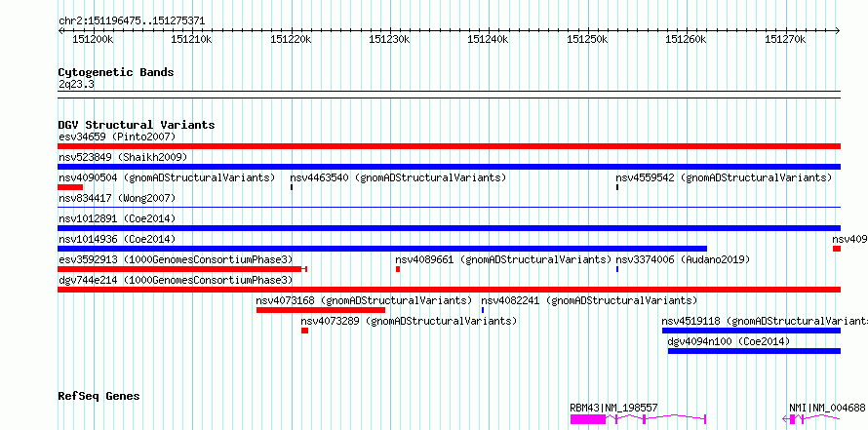The image size is (868, 430).
Task: Click the 151210k ruler tick label
Action: [x=192, y=39]
